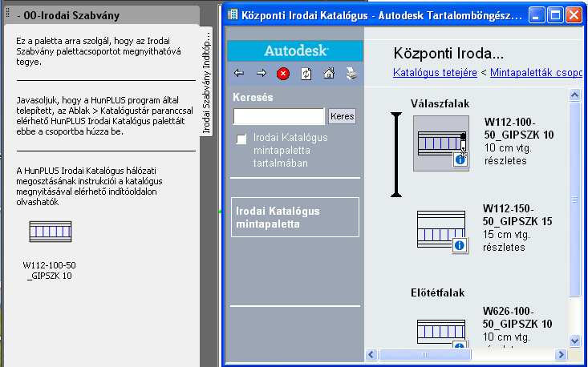Click W626-100-50_GIPSZK 10 catalog item name
The width and height of the screenshot is (588, 367).
tap(517, 317)
